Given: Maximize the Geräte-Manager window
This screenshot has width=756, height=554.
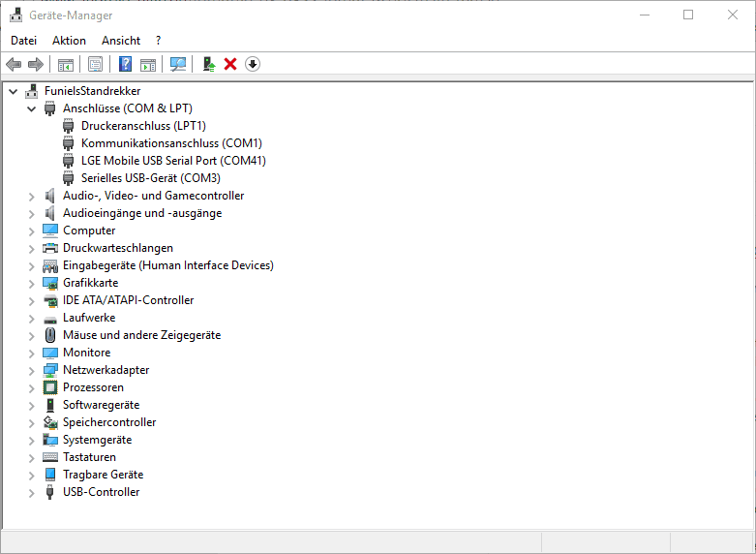Looking at the screenshot, I should pos(688,15).
